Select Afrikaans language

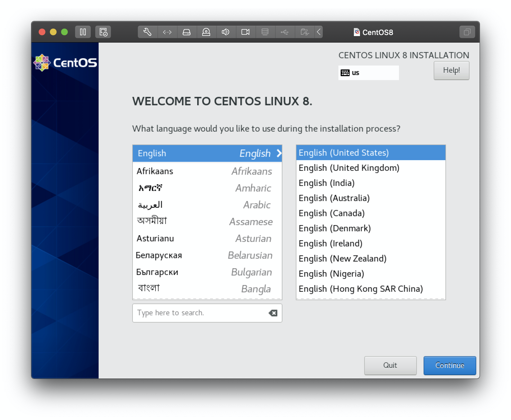click(x=207, y=171)
